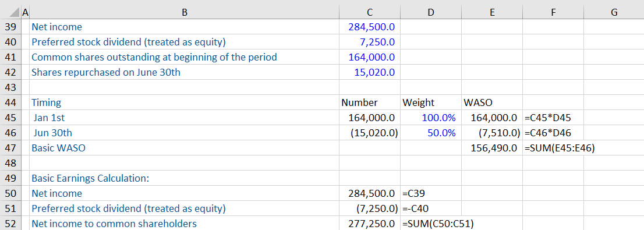Select shares repurchased value 15,020.0 in row 42

370,72
